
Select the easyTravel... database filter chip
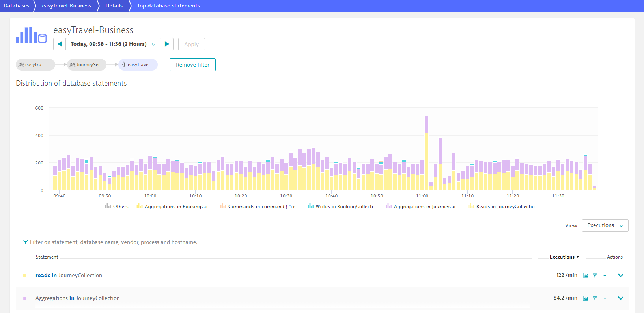(x=138, y=65)
